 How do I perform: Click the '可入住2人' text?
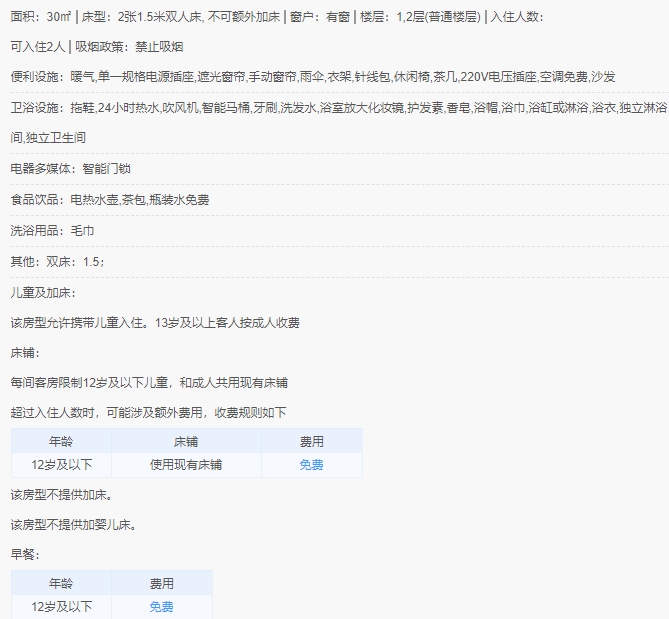pyautogui.click(x=38, y=47)
